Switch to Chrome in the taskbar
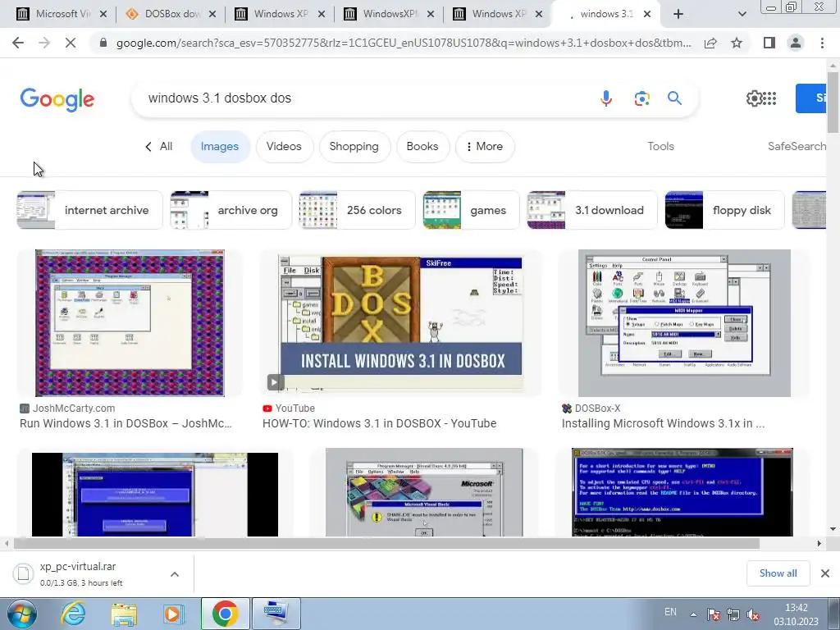 point(225,614)
